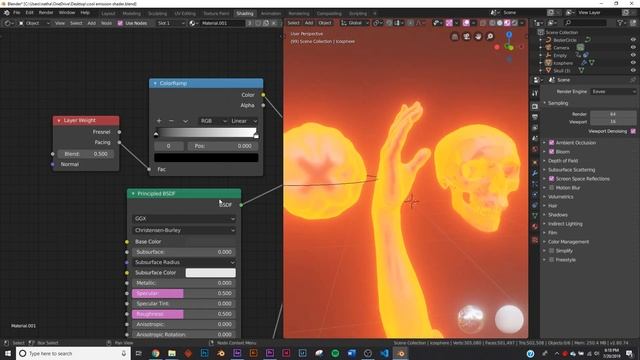Remove a color stop with the minus button

pos(171,121)
